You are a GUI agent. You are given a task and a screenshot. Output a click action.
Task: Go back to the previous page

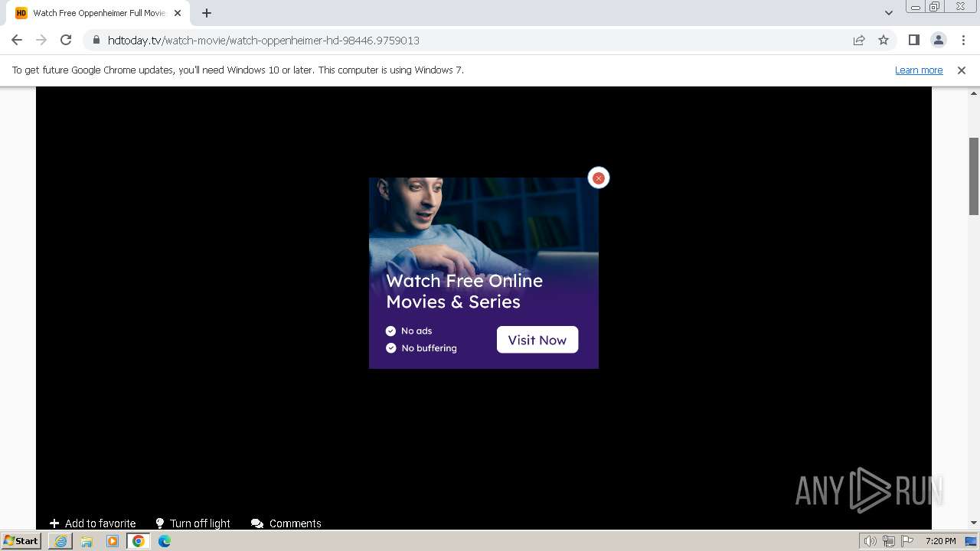(17, 40)
